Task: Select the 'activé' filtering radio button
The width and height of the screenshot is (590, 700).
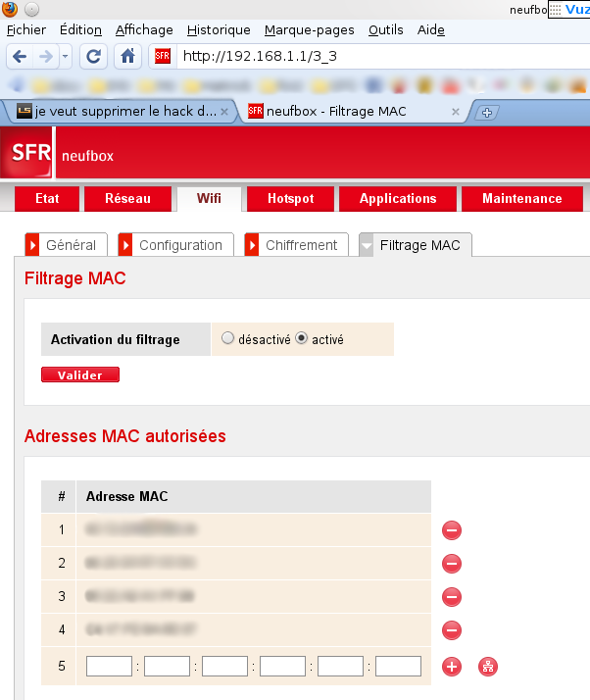Action: (302, 338)
